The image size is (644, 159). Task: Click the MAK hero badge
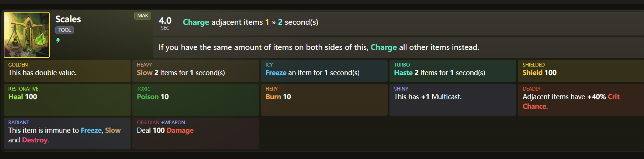[x=143, y=16]
